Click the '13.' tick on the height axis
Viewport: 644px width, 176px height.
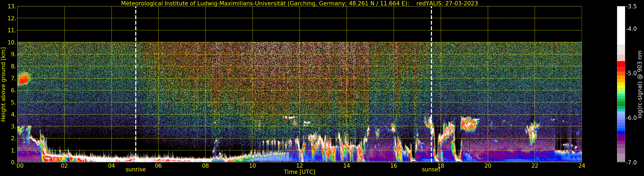tap(12, 6)
